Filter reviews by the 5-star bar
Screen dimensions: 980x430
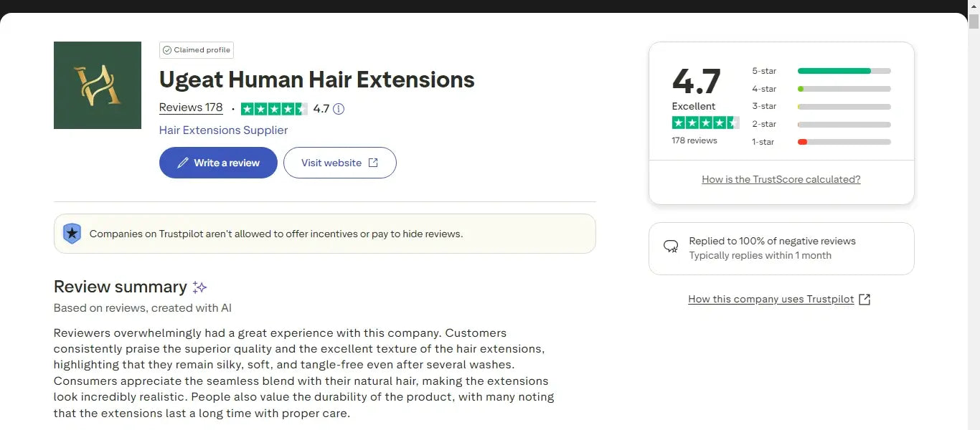(844, 71)
